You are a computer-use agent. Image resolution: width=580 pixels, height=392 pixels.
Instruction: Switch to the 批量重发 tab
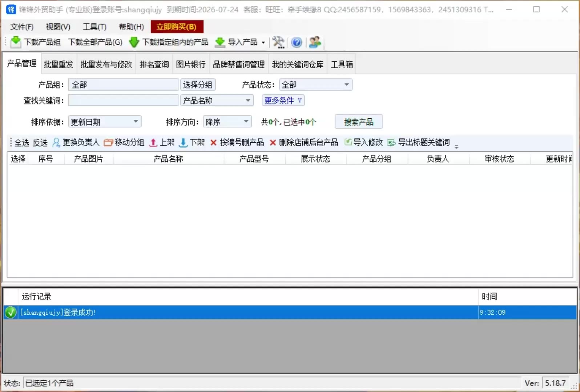pyautogui.click(x=59, y=64)
